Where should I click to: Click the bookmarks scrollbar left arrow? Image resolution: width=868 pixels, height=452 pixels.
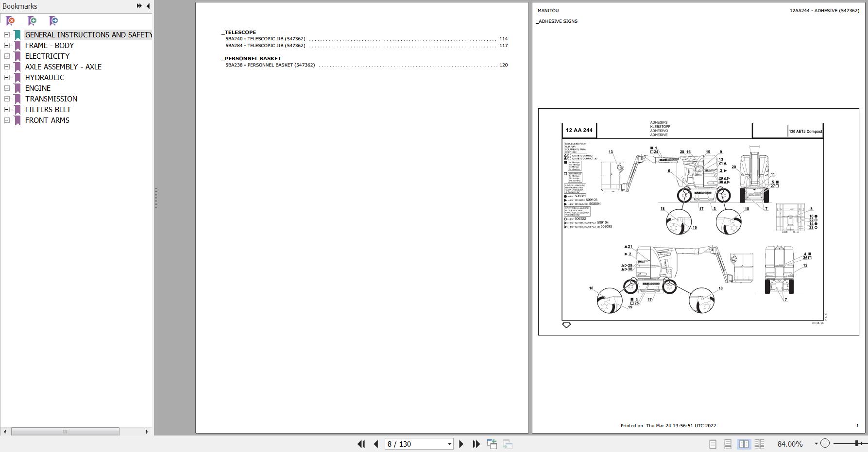click(x=5, y=432)
